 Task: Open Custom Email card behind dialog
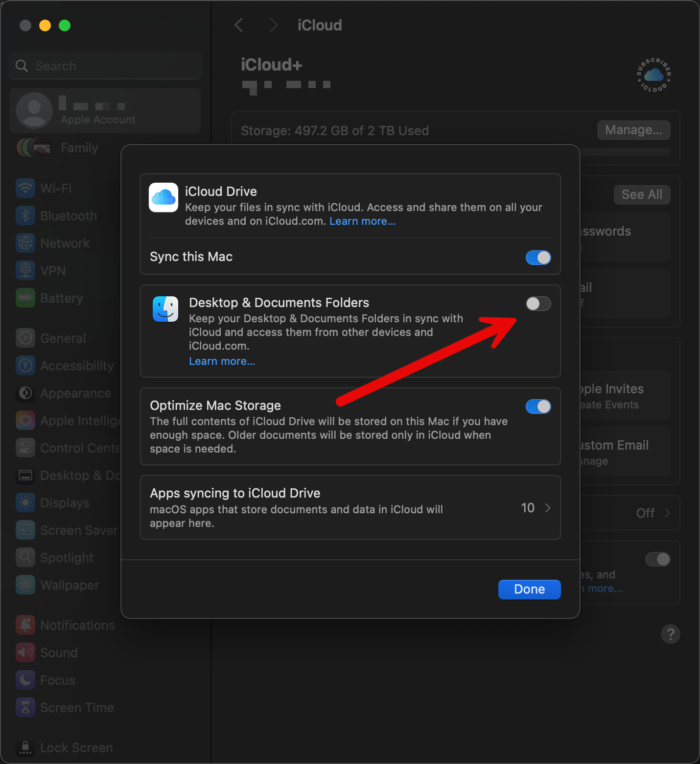[x=625, y=452]
